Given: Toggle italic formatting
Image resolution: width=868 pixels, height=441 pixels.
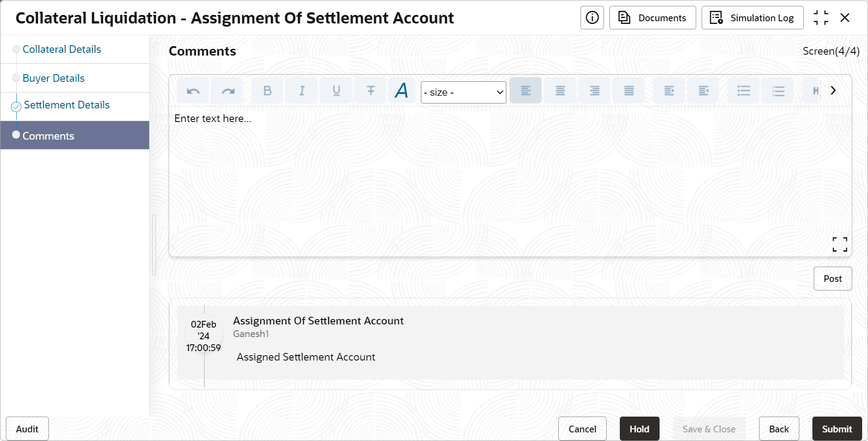Looking at the screenshot, I should pyautogui.click(x=302, y=91).
